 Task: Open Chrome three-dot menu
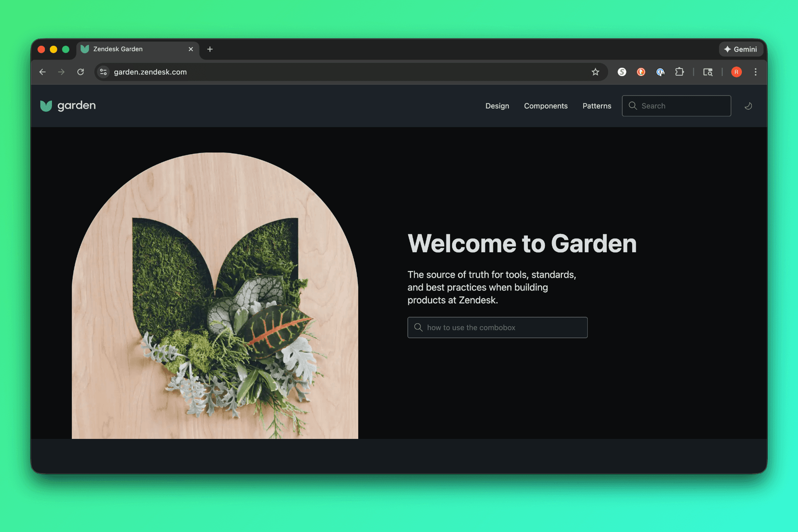pyautogui.click(x=755, y=72)
